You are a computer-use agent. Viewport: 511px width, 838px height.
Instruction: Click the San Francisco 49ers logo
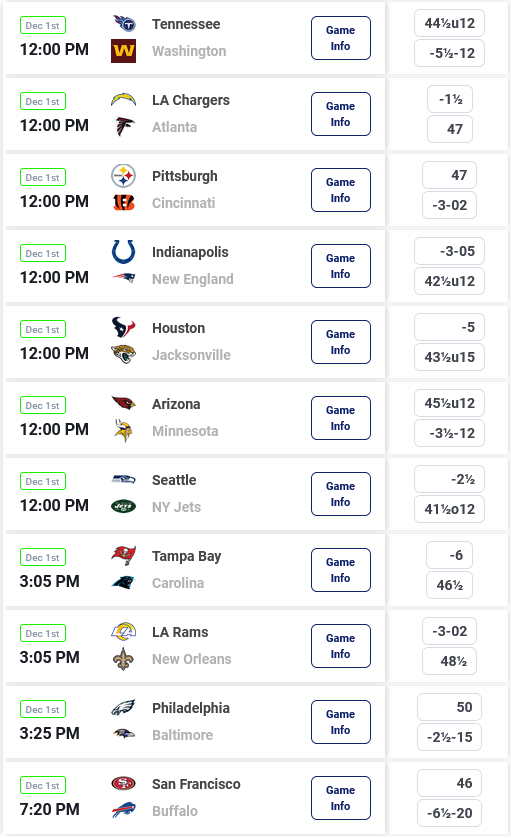click(123, 783)
